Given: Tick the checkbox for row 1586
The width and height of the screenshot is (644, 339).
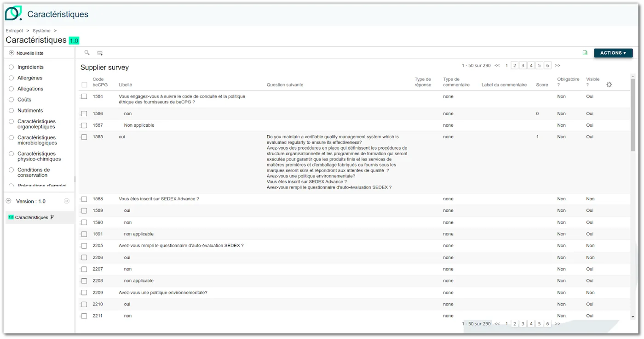Looking at the screenshot, I should click(84, 113).
